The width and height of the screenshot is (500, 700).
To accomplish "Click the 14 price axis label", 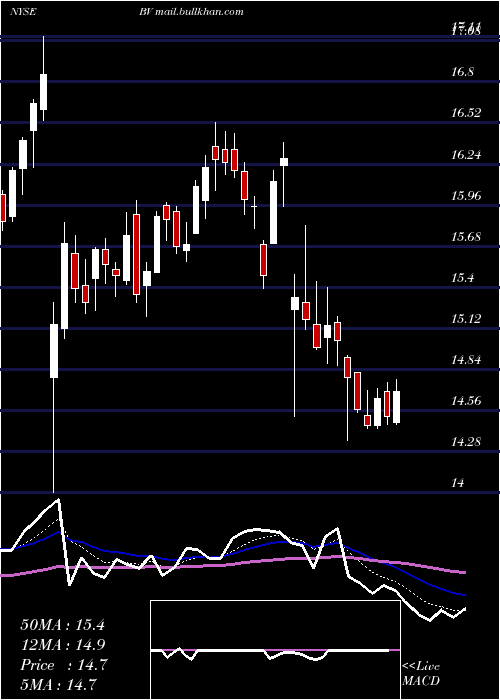I will pos(458,483).
